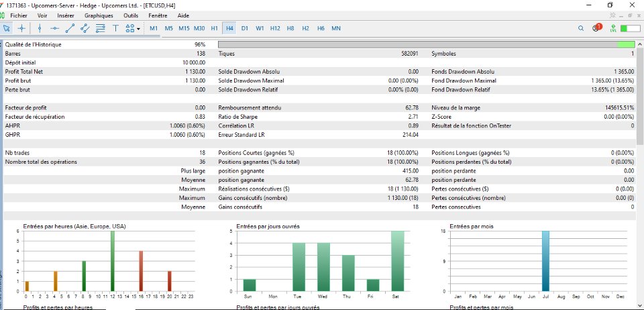
Task: Switch to H1 timeframe
Action: [x=215, y=28]
